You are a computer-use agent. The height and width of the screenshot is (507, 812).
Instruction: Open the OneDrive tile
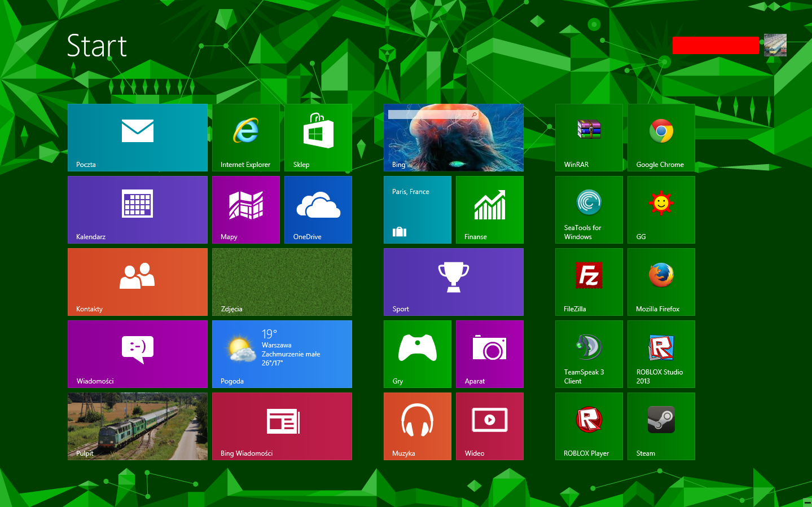coord(318,210)
